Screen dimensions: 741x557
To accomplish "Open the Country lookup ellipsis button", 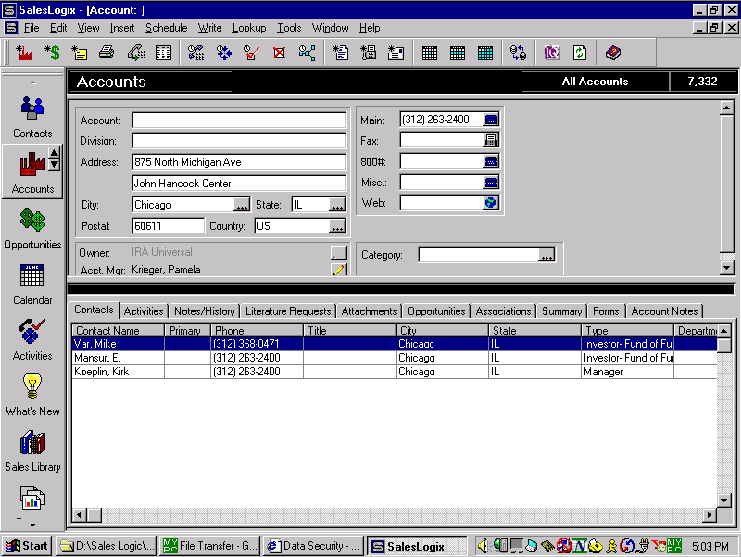I will tap(337, 226).
